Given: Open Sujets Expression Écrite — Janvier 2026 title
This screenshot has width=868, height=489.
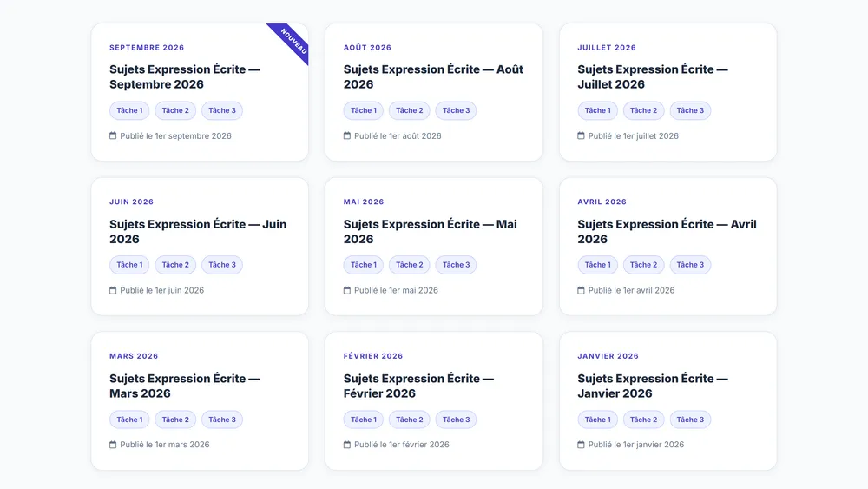Looking at the screenshot, I should tap(653, 386).
